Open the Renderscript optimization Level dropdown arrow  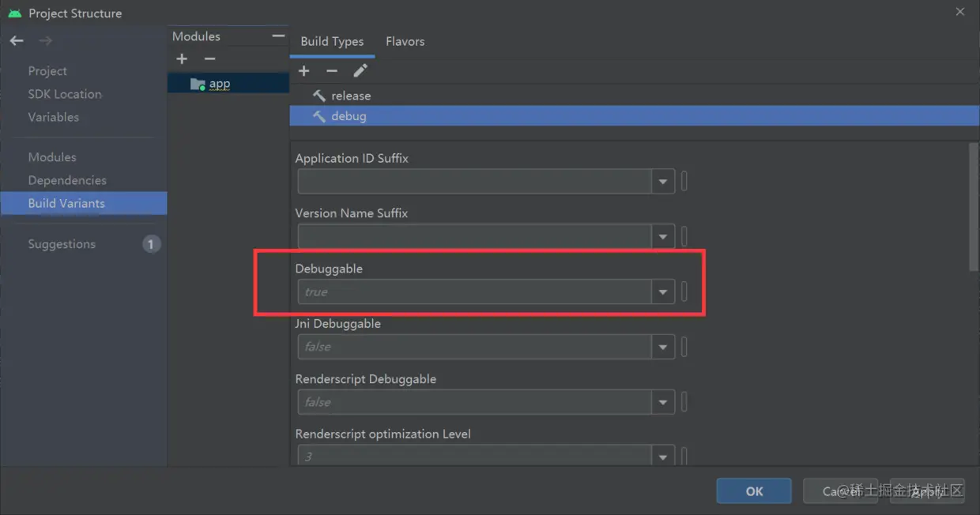pos(663,456)
